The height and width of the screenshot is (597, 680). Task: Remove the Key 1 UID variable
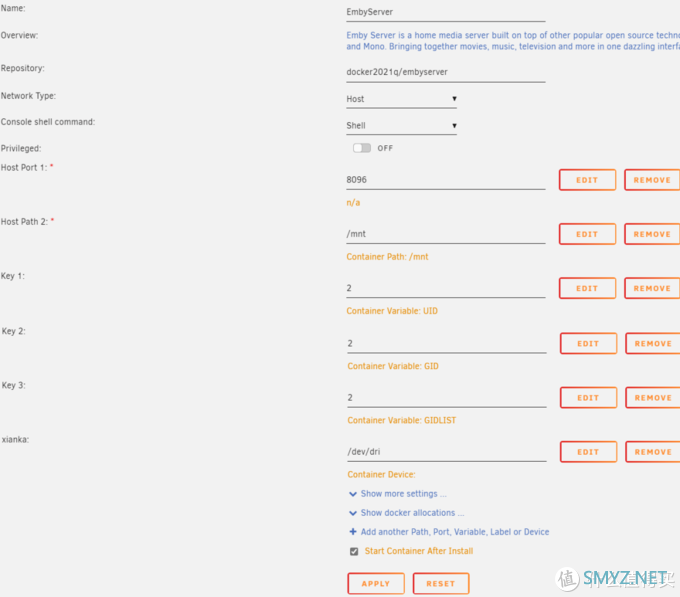tap(652, 288)
